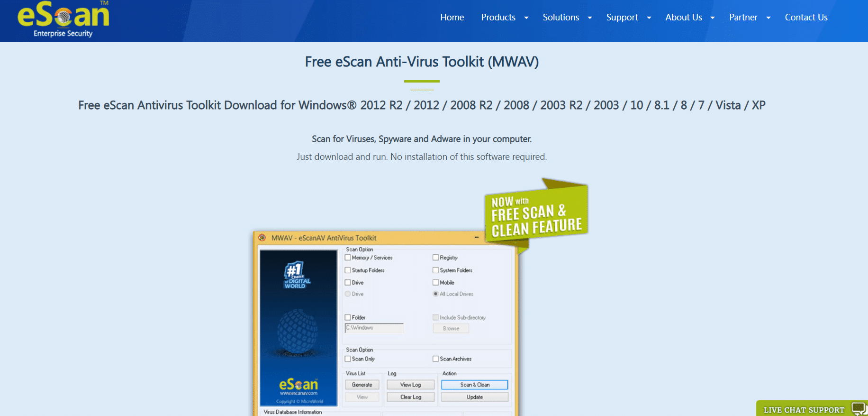Viewport: 868px width, 416px height.
Task: Expand the Products dropdown arrow
Action: (526, 18)
